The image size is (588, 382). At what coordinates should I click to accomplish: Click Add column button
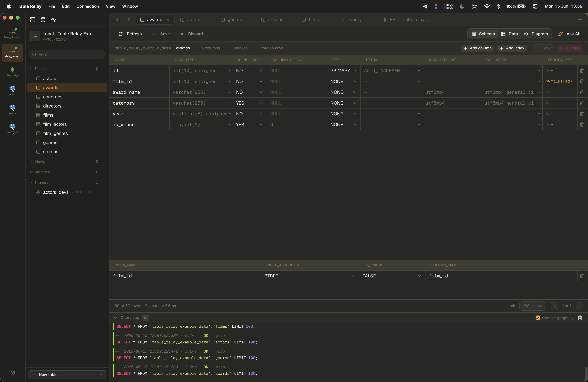click(478, 48)
